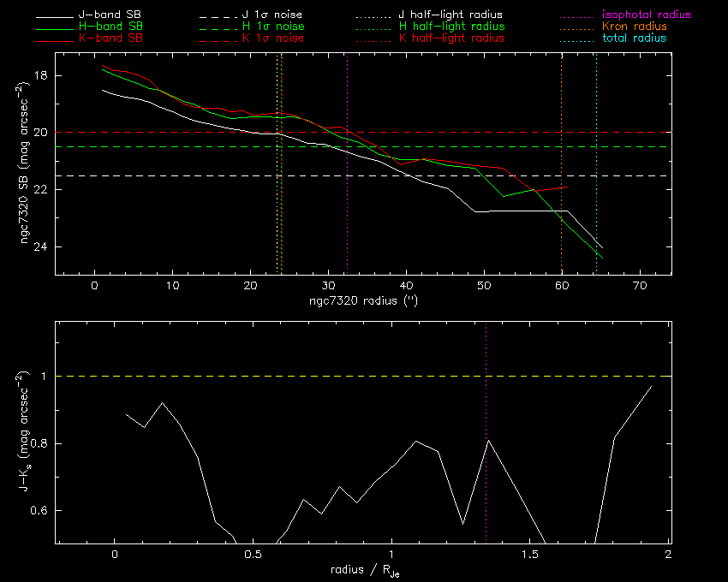Click the 1.5 tick label on lower x-axis
Image resolution: width=728 pixels, height=582 pixels.
tap(530, 555)
